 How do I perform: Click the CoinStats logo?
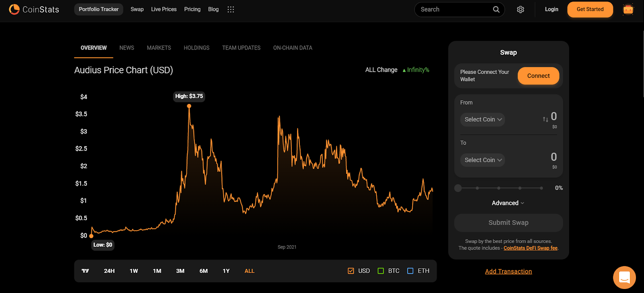tap(34, 9)
